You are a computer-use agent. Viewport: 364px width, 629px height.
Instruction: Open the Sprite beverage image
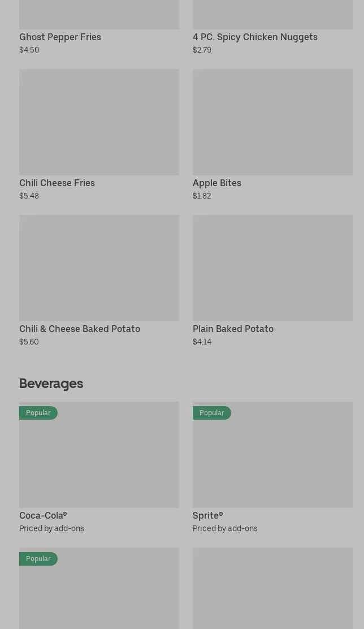pos(272,458)
